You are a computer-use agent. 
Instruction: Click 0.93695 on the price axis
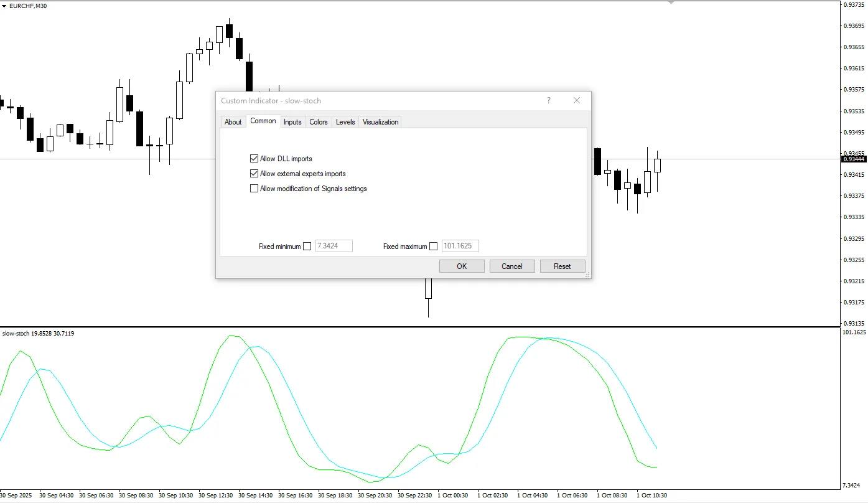tap(854, 26)
